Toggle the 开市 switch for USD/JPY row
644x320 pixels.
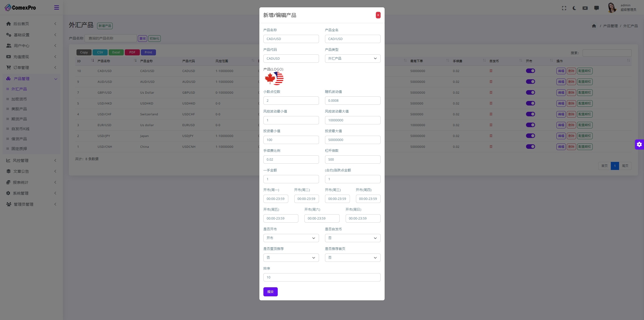point(530,136)
